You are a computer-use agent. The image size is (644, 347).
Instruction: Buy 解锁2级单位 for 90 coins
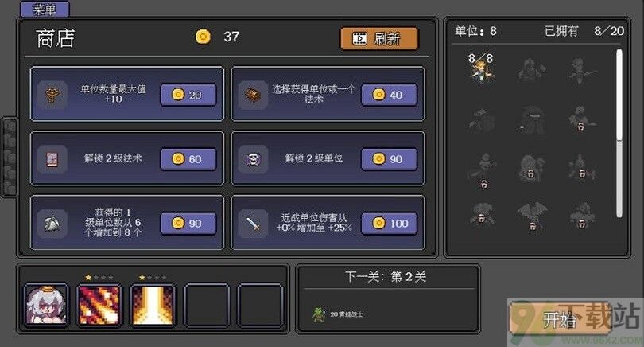(x=389, y=159)
